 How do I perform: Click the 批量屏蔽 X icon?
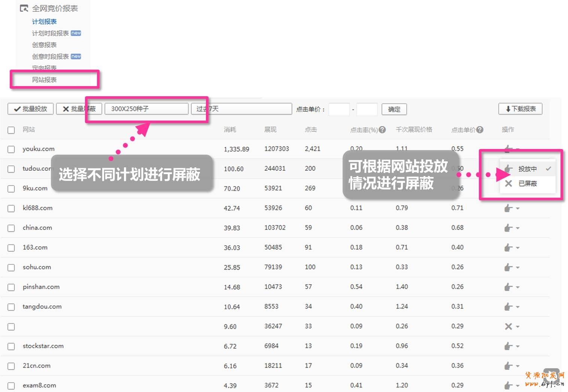[x=66, y=109]
